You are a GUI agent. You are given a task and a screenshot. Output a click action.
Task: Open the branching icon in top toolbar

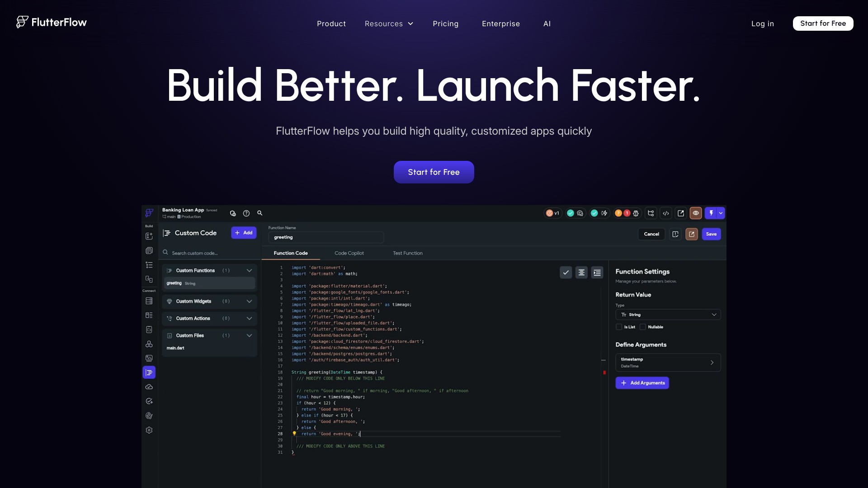coord(651,213)
